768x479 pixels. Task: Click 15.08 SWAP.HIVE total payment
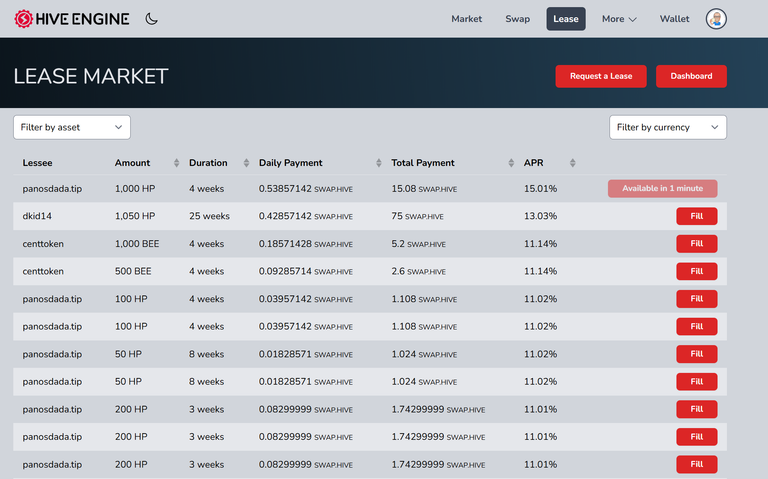[424, 189]
